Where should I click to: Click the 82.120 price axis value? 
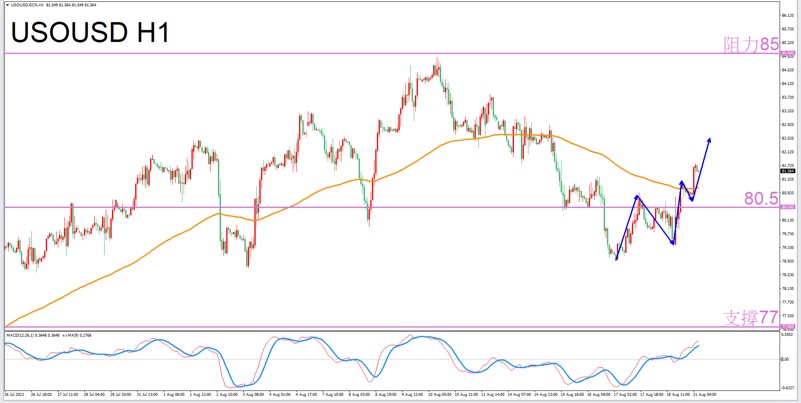[787, 152]
